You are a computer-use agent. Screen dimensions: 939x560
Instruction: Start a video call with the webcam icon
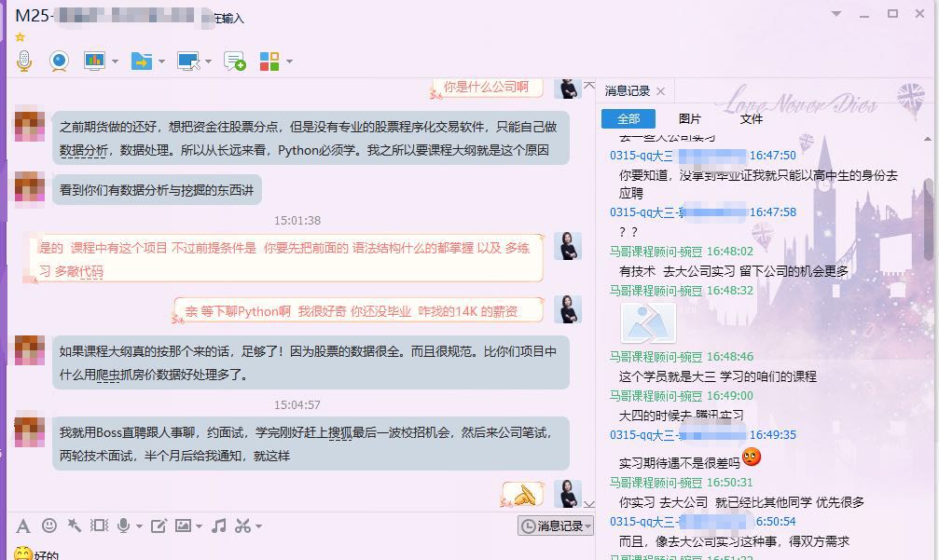click(x=59, y=61)
